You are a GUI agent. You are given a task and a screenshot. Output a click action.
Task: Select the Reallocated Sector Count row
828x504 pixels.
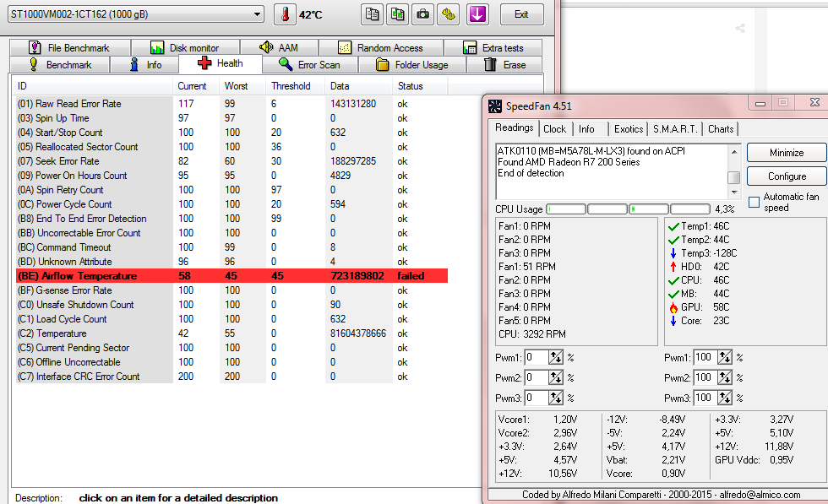coord(232,147)
